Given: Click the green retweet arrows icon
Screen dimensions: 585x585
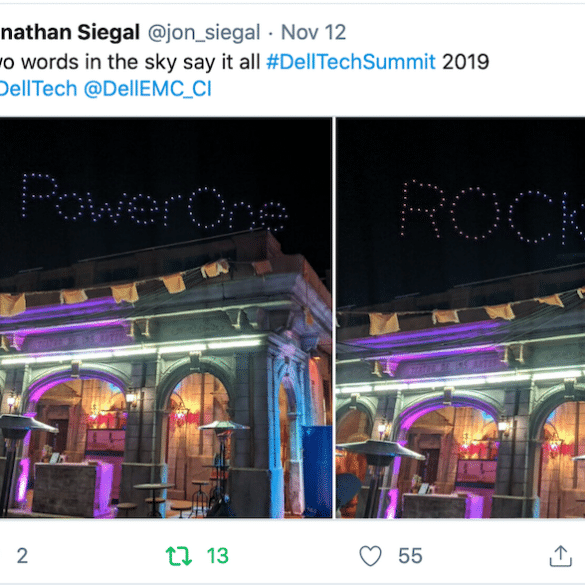Looking at the screenshot, I should (179, 556).
